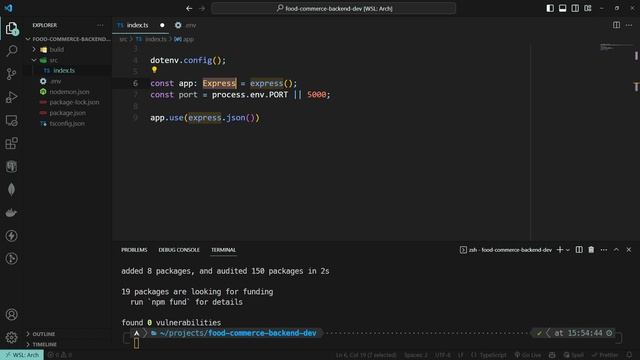Switch to the TERMINAL tab
The height and width of the screenshot is (360, 640).
223,250
